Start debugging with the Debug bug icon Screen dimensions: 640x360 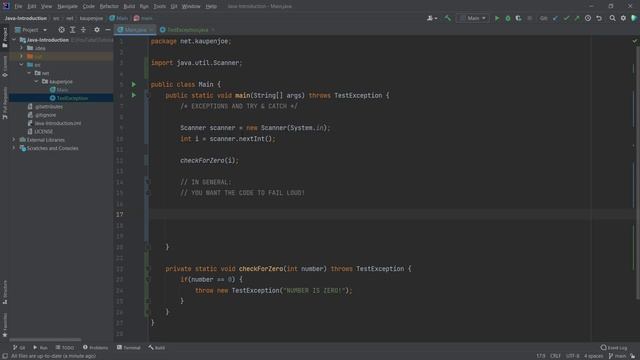click(508, 18)
